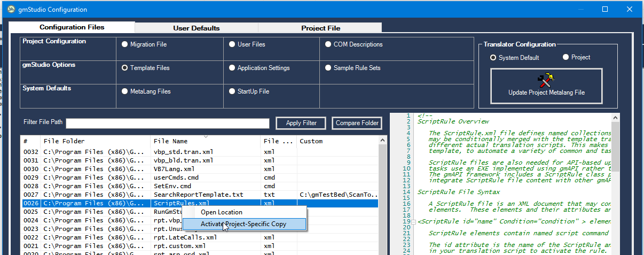Focus the Filter File Path text field
The width and height of the screenshot is (644, 255).
coord(168,123)
